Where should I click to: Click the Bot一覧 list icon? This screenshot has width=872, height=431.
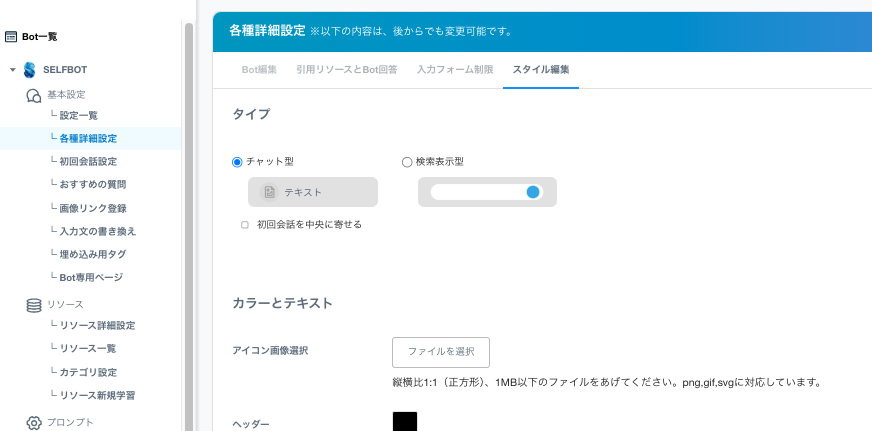[11, 37]
